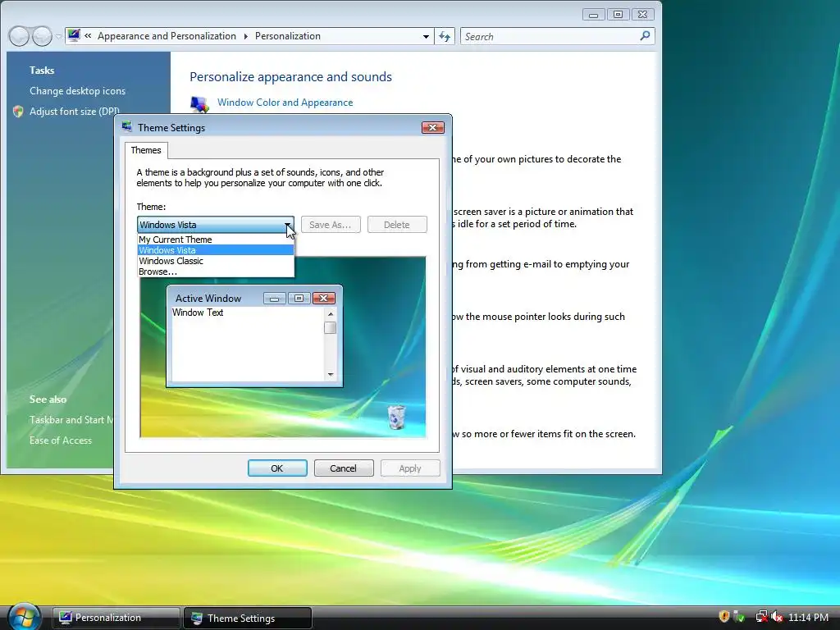Click Window Color and Appearance icon
Screen dimensions: 840x630
click(200, 104)
